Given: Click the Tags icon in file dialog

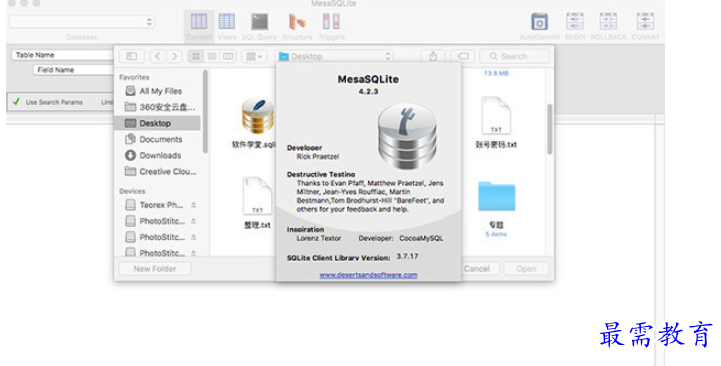Looking at the screenshot, I should 463,56.
